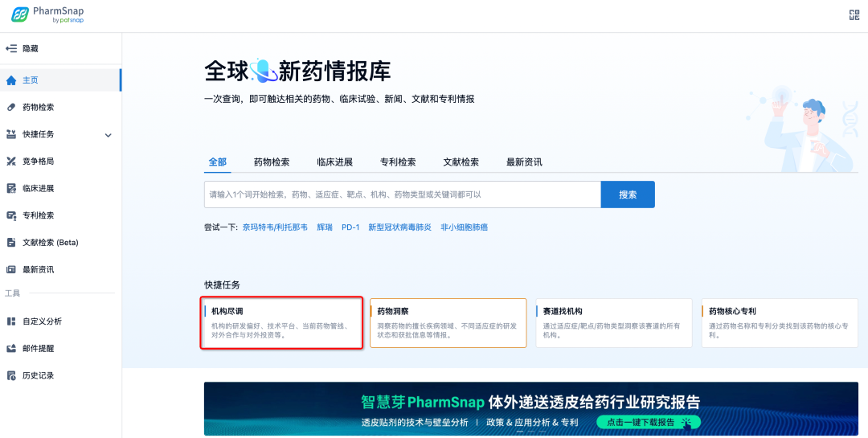
Task: Click the 历史记录 history icon
Action: 11,375
